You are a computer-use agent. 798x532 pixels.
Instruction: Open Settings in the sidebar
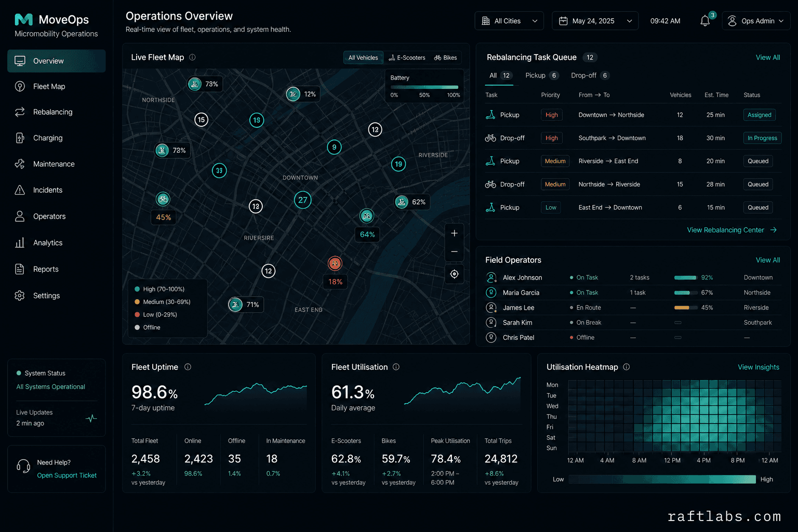click(x=57, y=296)
